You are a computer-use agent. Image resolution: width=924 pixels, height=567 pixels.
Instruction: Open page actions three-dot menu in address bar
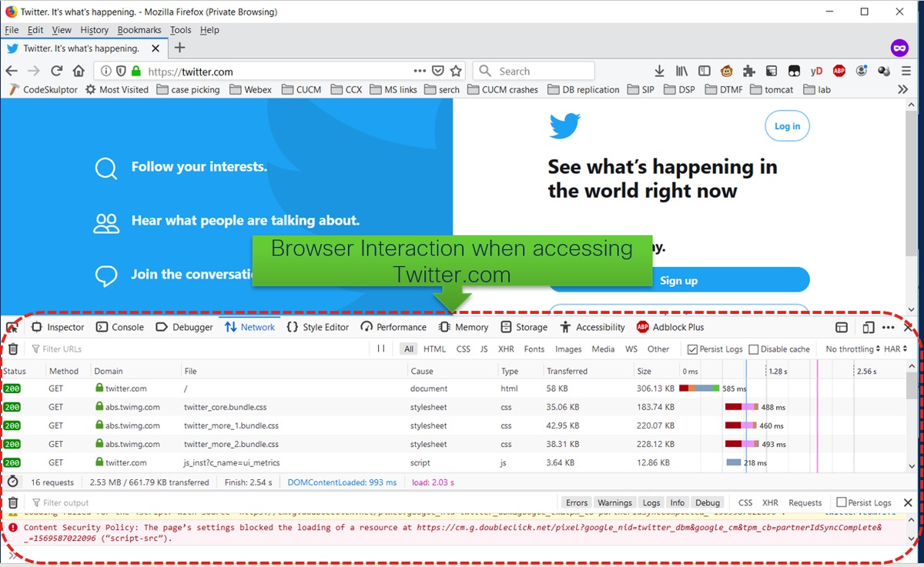point(420,71)
